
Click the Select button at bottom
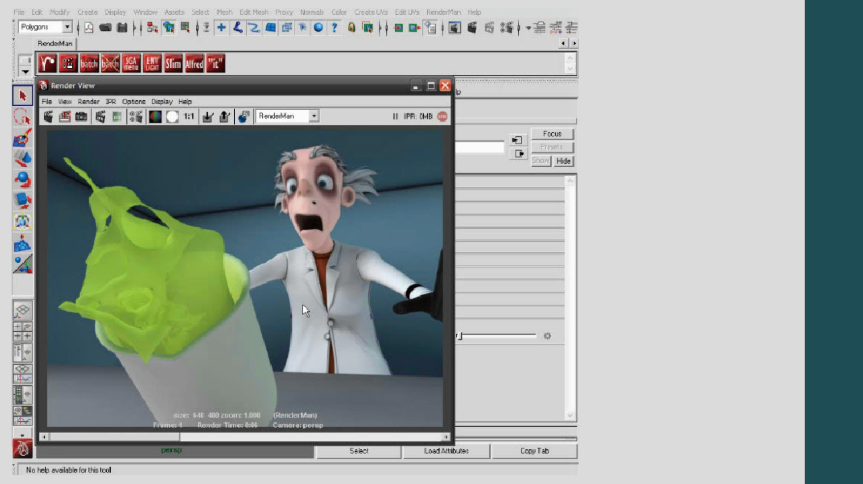[x=358, y=450]
